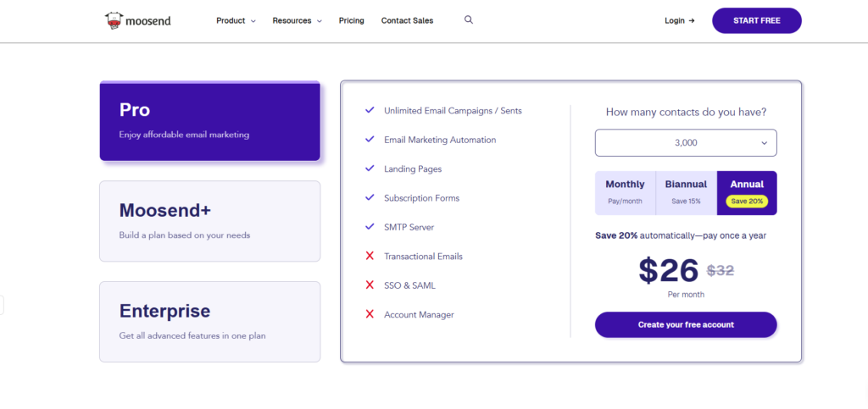Select the Enterprise plan card
This screenshot has width=868, height=409.
tap(210, 322)
